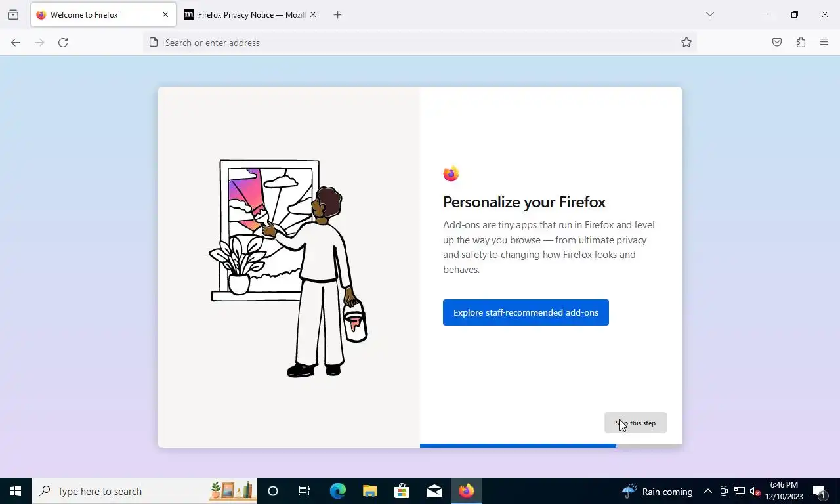Open the Firefox application menu
The height and width of the screenshot is (504, 840).
824,43
